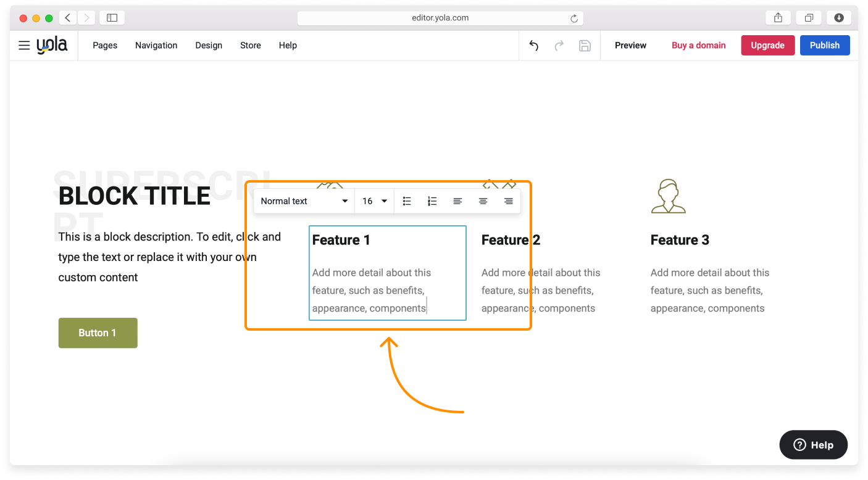Open the Store menu
868x480 pixels.
coord(251,45)
